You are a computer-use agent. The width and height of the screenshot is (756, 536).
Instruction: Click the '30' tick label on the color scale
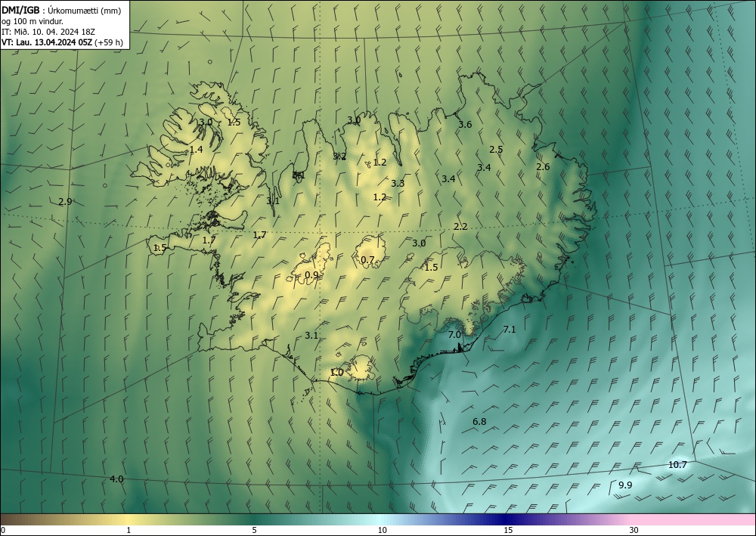pyautogui.click(x=634, y=531)
